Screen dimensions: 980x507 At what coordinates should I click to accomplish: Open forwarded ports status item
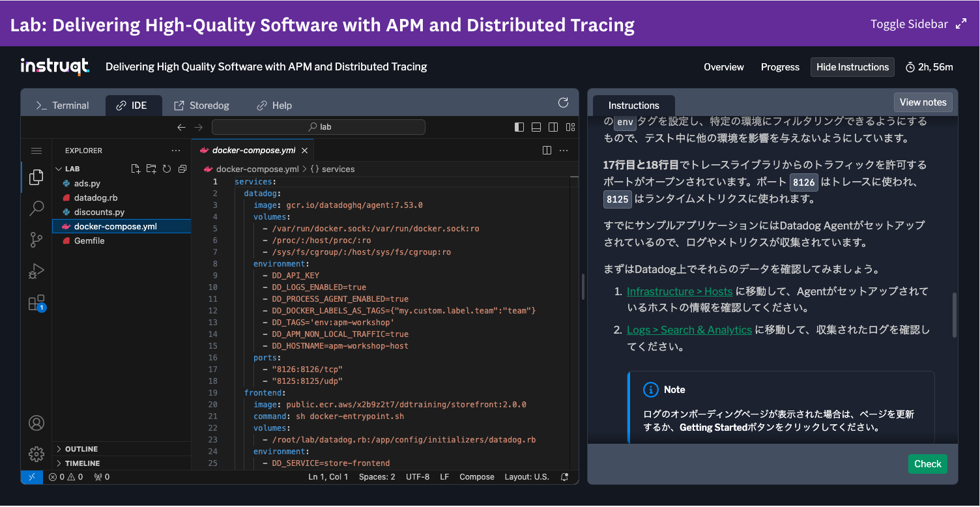click(102, 477)
